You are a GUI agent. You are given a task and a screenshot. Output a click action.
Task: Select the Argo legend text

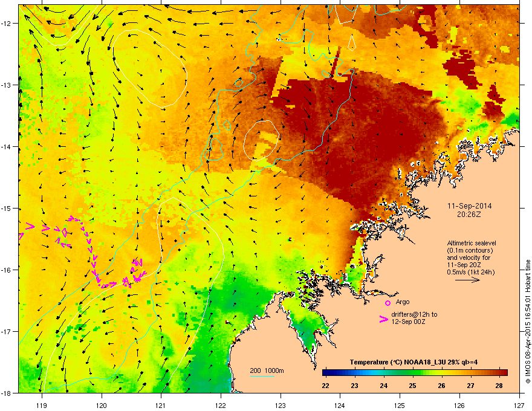tap(403, 302)
